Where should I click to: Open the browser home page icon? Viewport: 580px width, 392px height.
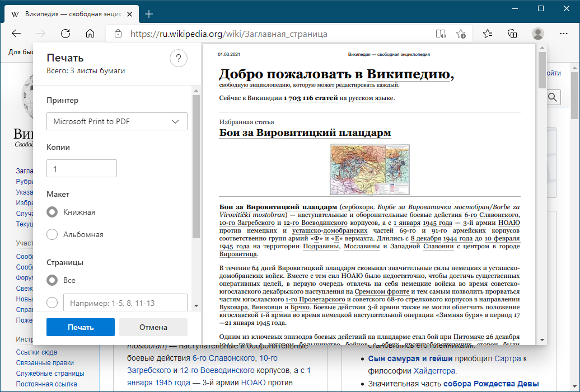coord(90,34)
